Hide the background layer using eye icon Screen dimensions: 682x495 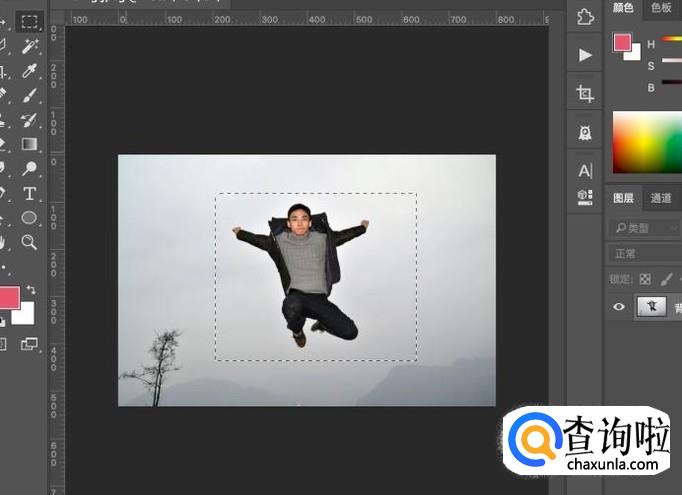coord(619,307)
